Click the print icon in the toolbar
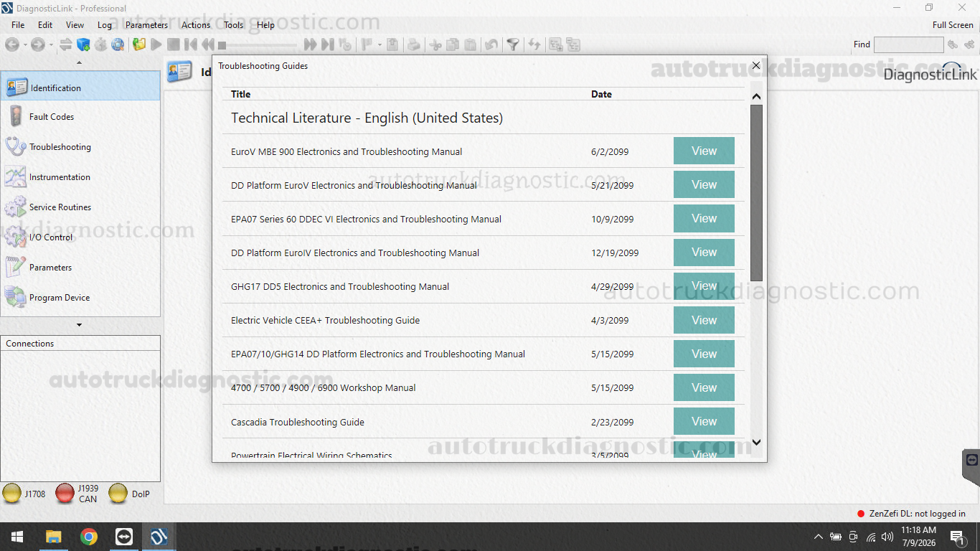This screenshot has width=980, height=551. (414, 44)
